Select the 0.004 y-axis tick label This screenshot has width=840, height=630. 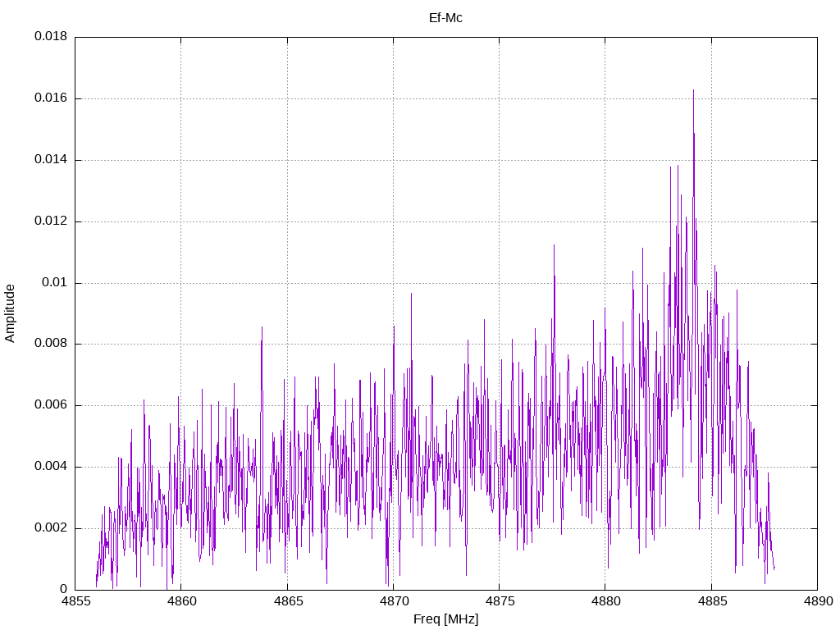pyautogui.click(x=50, y=467)
